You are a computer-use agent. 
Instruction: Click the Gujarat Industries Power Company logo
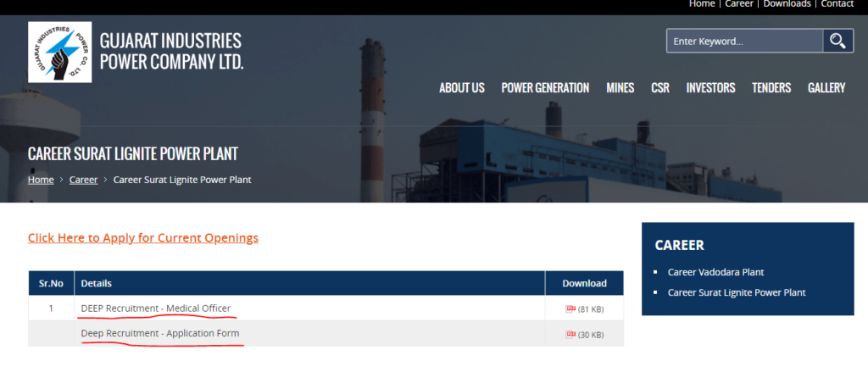59,52
